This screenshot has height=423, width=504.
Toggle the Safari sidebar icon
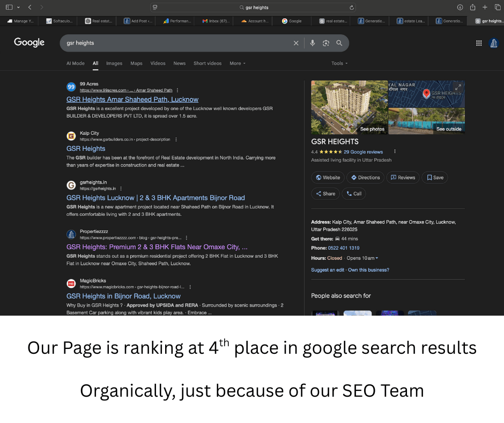9,7
